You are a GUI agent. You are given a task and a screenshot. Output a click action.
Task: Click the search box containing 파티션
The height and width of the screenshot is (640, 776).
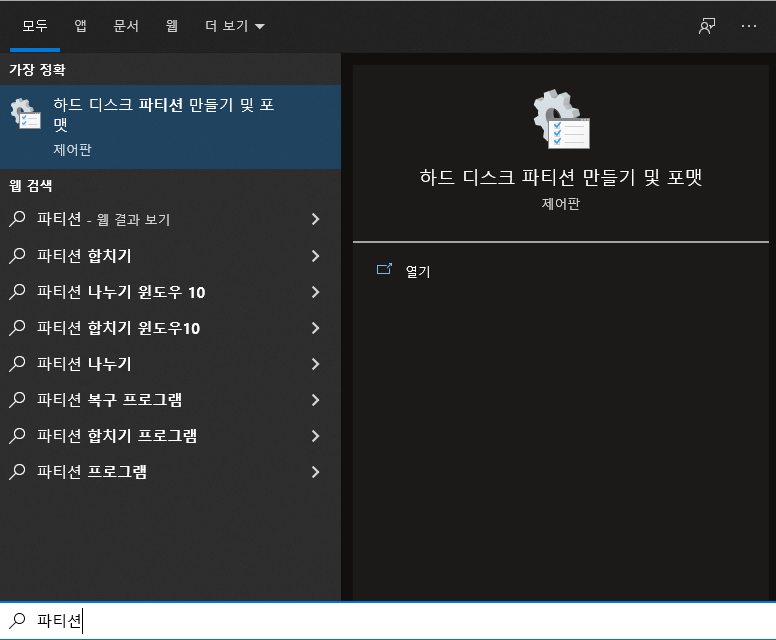(388, 621)
